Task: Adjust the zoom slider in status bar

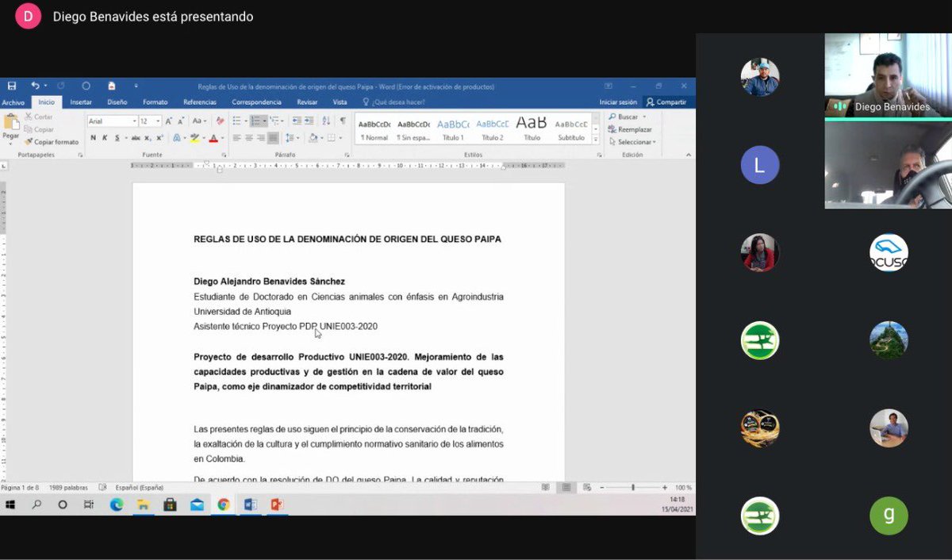Action: (633, 487)
